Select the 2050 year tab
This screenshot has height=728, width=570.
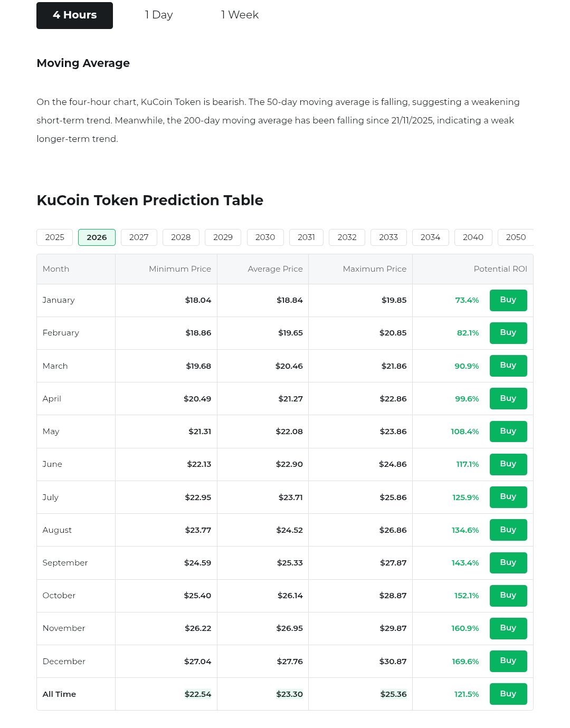[x=515, y=237]
